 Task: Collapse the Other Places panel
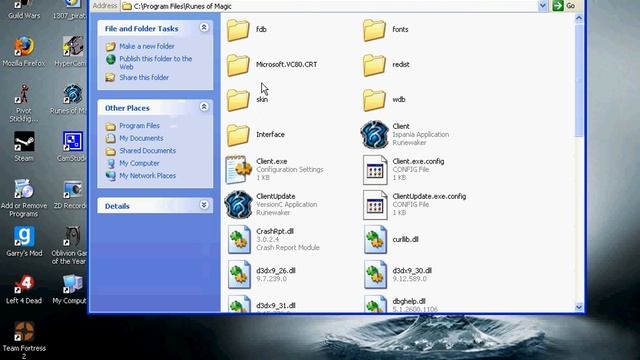click(204, 107)
